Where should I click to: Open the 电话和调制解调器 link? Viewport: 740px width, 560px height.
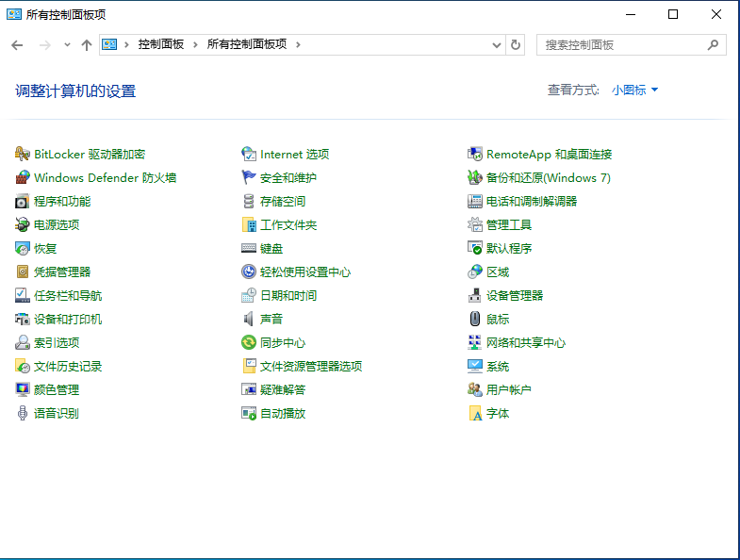pos(532,201)
